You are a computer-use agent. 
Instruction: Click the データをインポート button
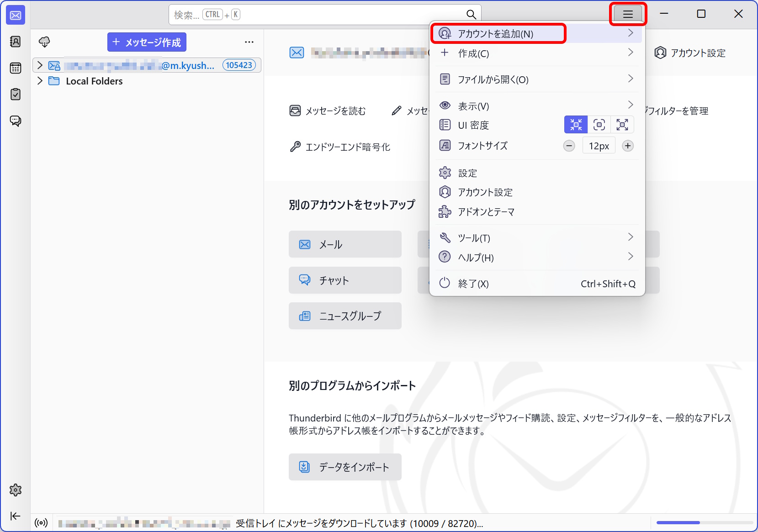point(345,467)
